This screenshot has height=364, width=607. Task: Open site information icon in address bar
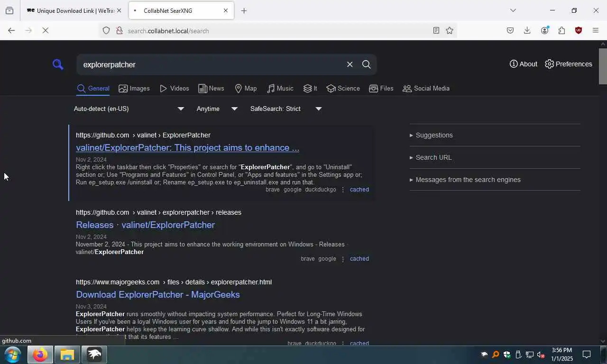(120, 31)
